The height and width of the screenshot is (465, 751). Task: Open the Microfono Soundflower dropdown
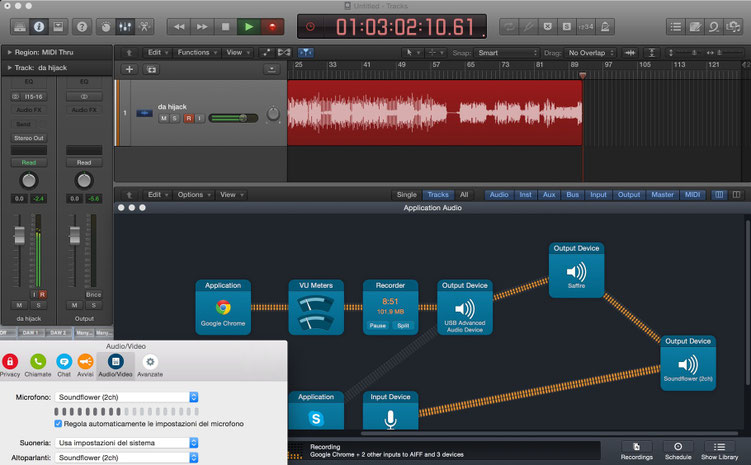click(127, 397)
